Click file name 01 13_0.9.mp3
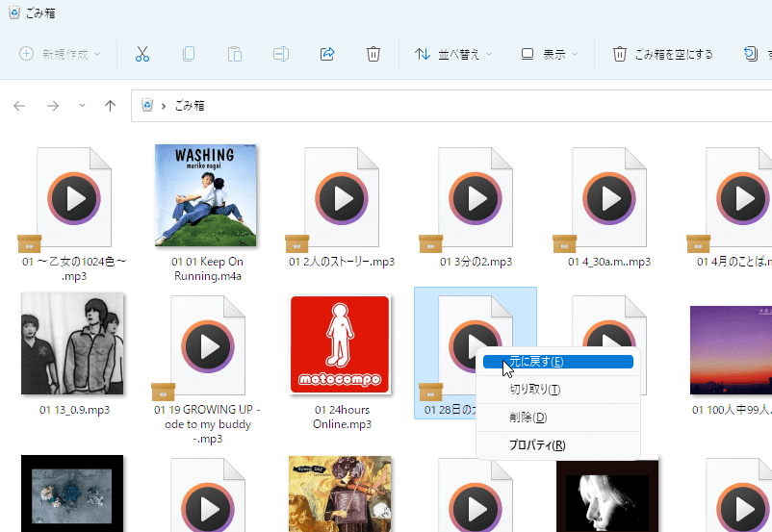The image size is (772, 532). (x=74, y=410)
